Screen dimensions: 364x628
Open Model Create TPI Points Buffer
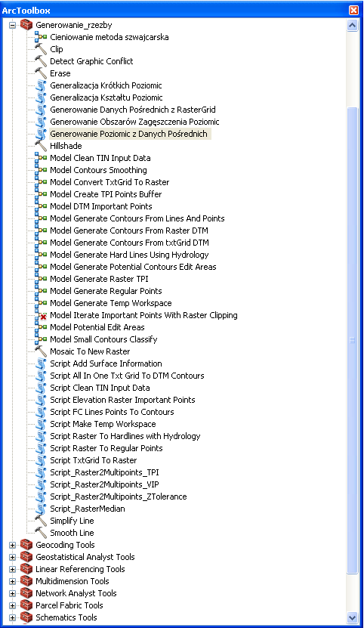click(x=106, y=194)
